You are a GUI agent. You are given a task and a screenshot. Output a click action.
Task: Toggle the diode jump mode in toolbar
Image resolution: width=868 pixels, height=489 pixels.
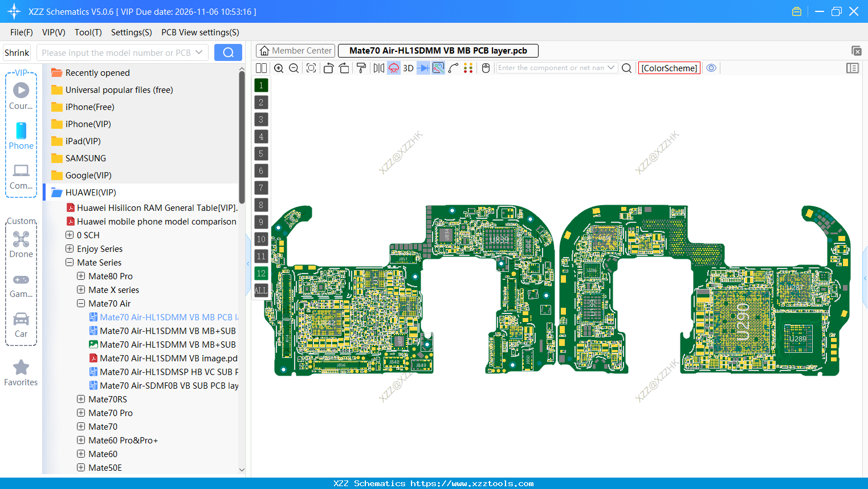(424, 68)
